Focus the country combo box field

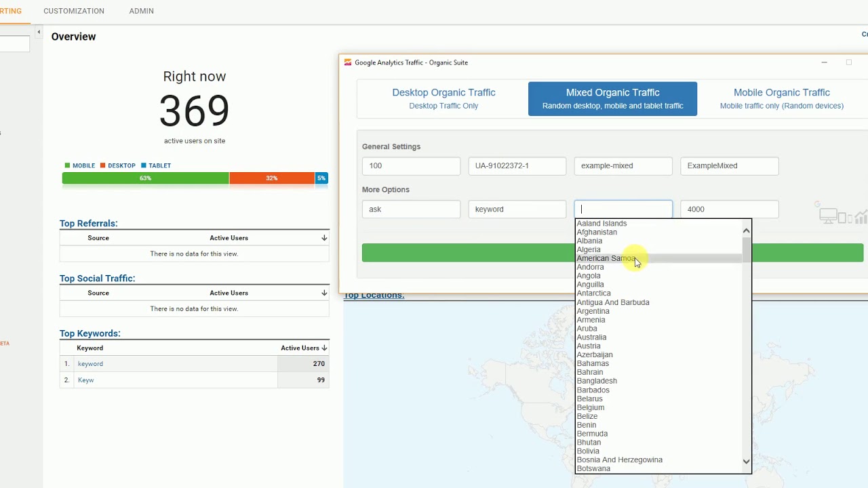(x=623, y=209)
